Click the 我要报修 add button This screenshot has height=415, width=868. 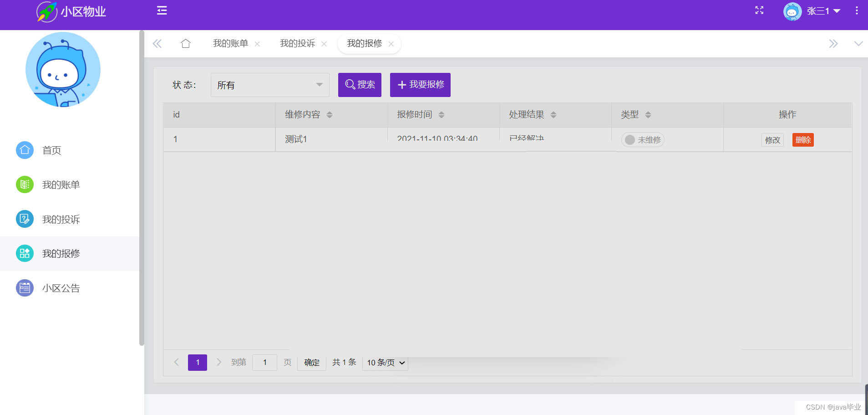(x=420, y=85)
